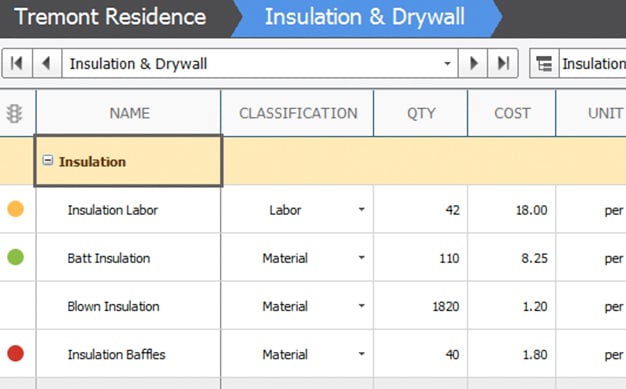
Task: Select the Tremont Residence breadcrumb
Action: pyautogui.click(x=111, y=18)
